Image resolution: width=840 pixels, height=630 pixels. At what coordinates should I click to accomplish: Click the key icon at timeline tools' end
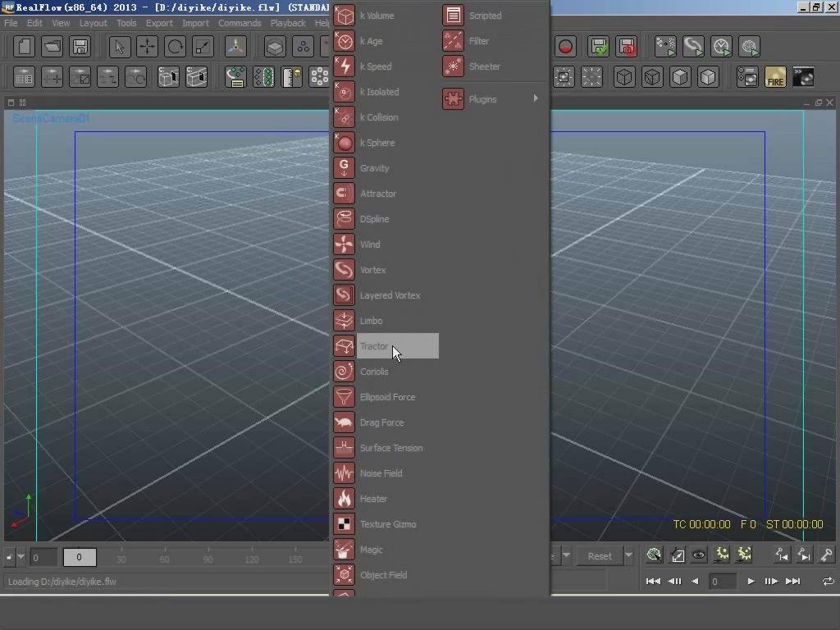[826, 555]
